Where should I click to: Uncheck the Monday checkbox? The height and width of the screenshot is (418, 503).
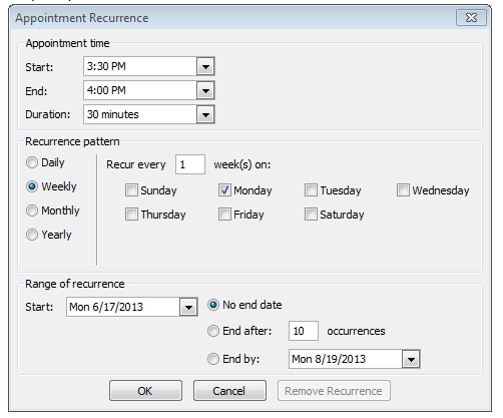224,190
